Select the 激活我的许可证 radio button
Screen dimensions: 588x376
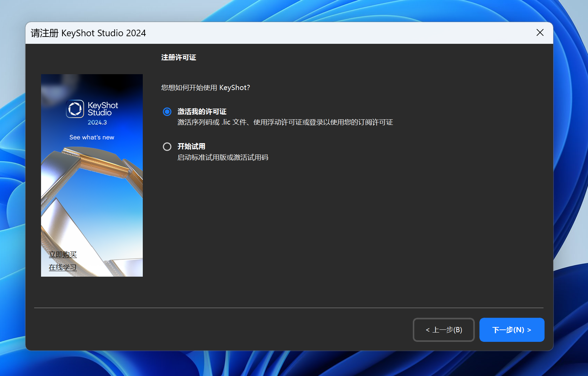(167, 112)
